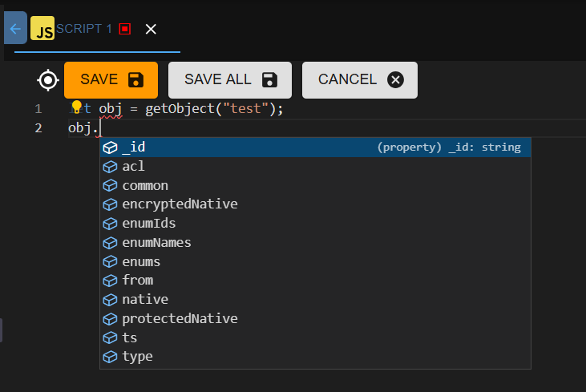
Task: Click the property cube icon beside acl
Action: pyautogui.click(x=110, y=167)
